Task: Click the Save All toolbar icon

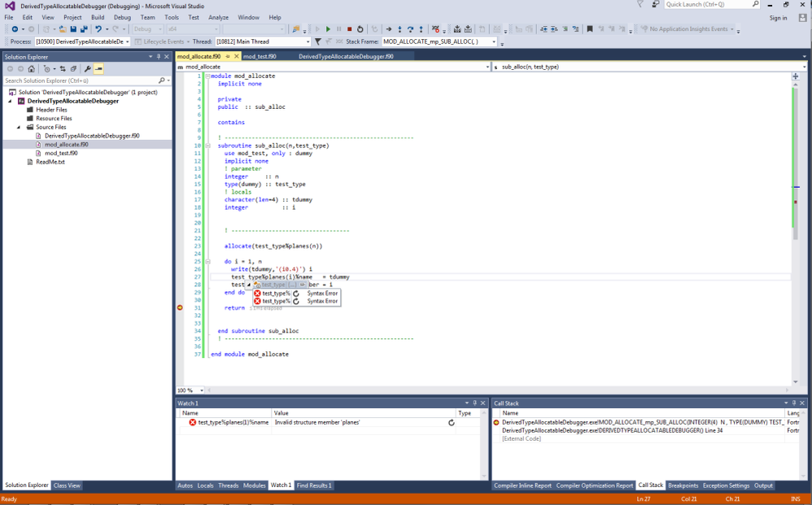Action: (84, 29)
